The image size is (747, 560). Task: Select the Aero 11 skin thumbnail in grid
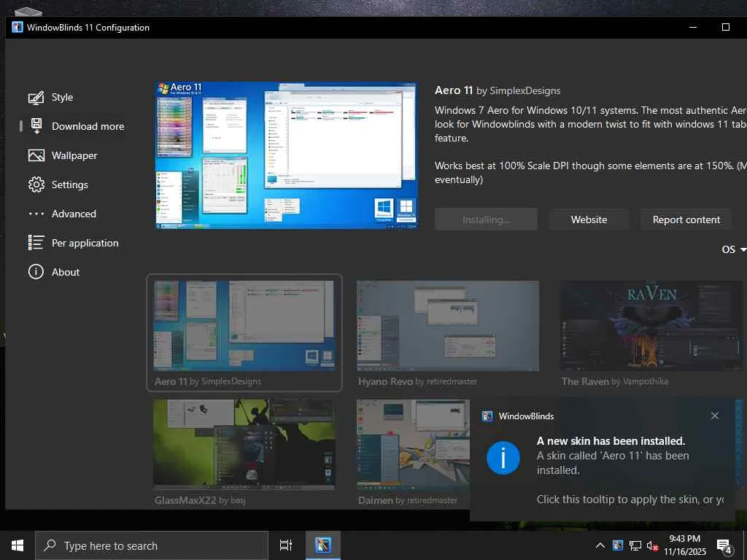tap(244, 326)
